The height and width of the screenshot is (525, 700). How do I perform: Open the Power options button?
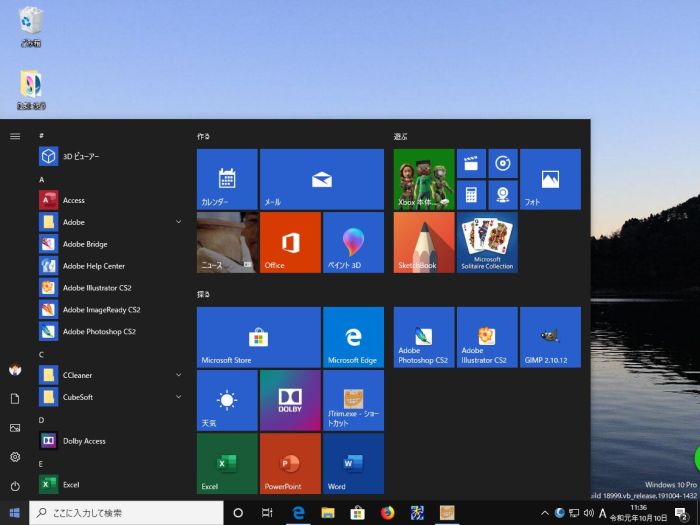coord(15,486)
